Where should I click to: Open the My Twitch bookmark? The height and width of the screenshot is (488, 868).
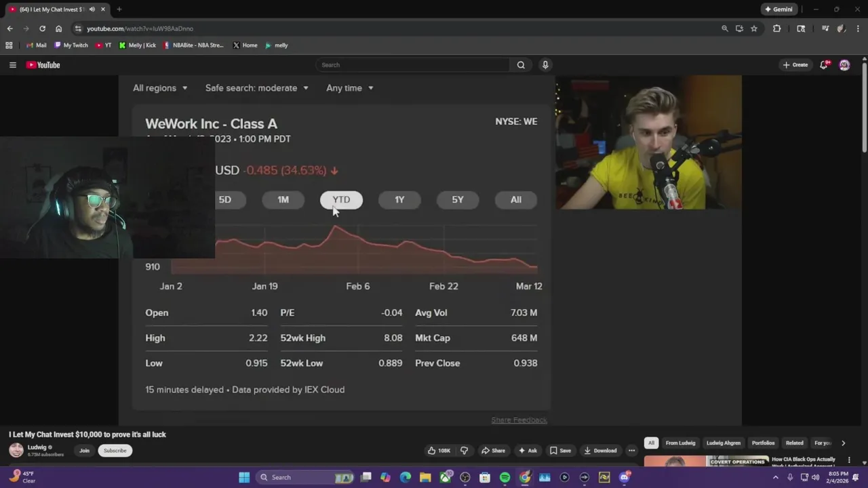(x=71, y=45)
